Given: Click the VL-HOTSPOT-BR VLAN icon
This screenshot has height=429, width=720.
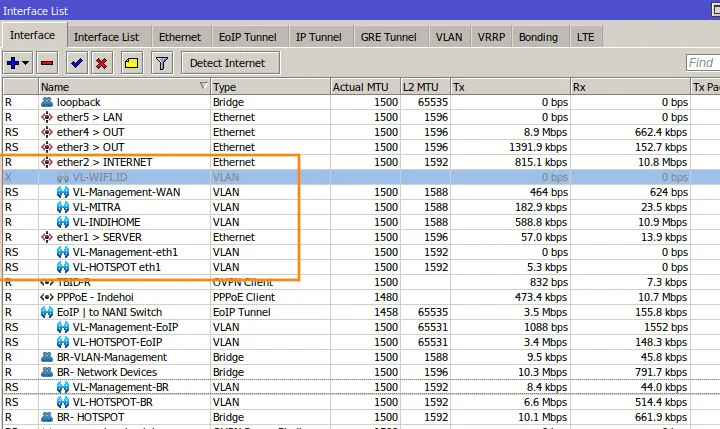Looking at the screenshot, I should (x=63, y=402).
